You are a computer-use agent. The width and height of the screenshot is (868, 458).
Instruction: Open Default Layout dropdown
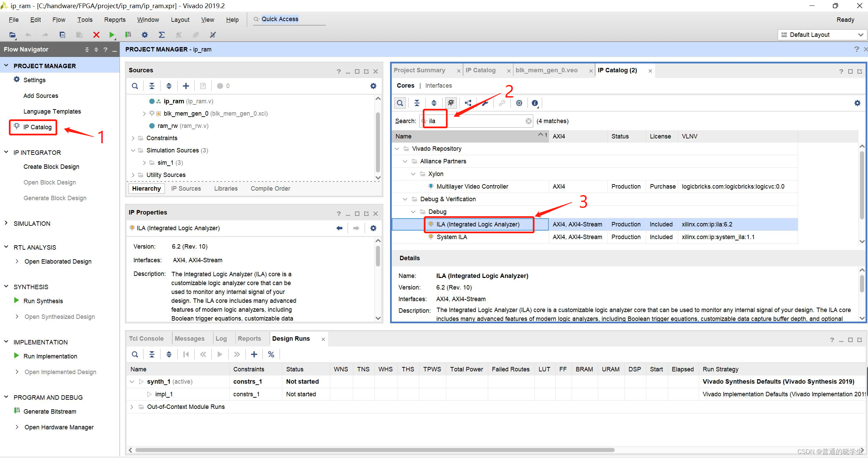pyautogui.click(x=822, y=35)
